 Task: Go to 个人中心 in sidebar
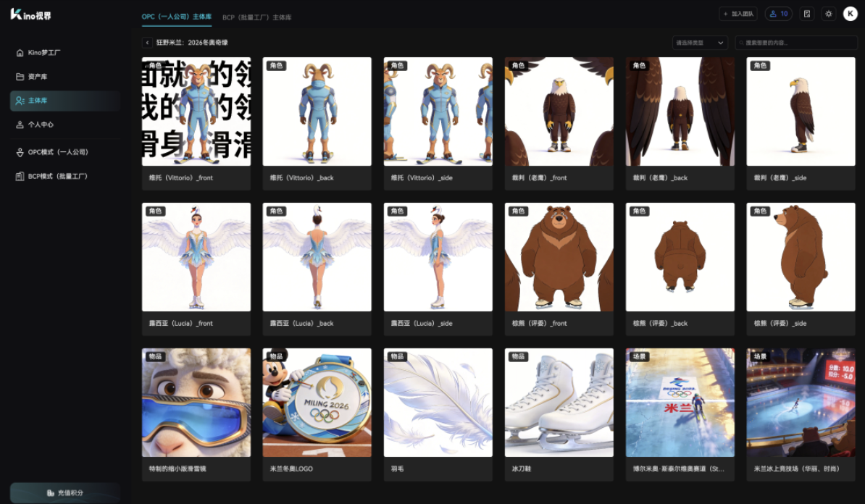tap(41, 125)
